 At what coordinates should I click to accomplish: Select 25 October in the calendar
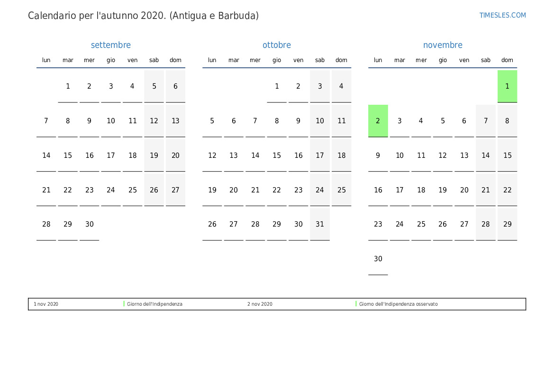(341, 190)
